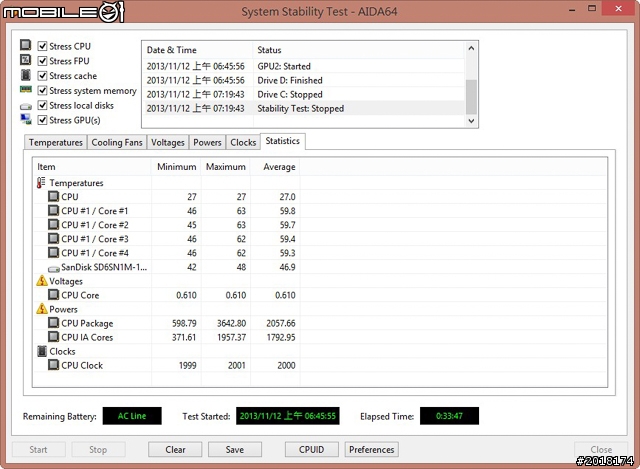Open the Cooling Fans tab
Screen dimensions: 640x469
tap(117, 142)
